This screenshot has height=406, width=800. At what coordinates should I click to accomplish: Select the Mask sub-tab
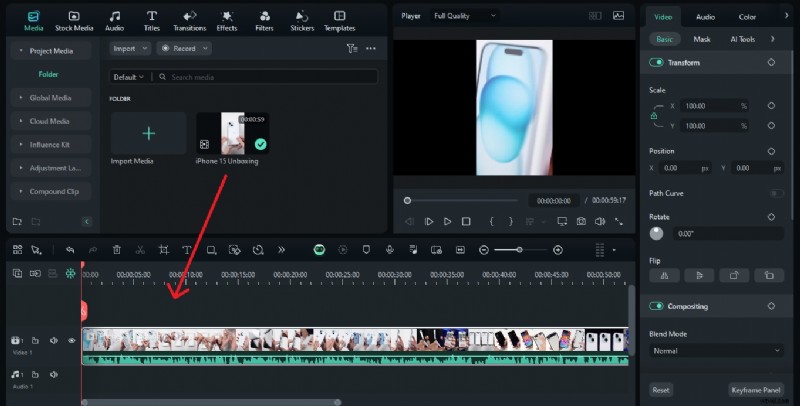[702, 39]
